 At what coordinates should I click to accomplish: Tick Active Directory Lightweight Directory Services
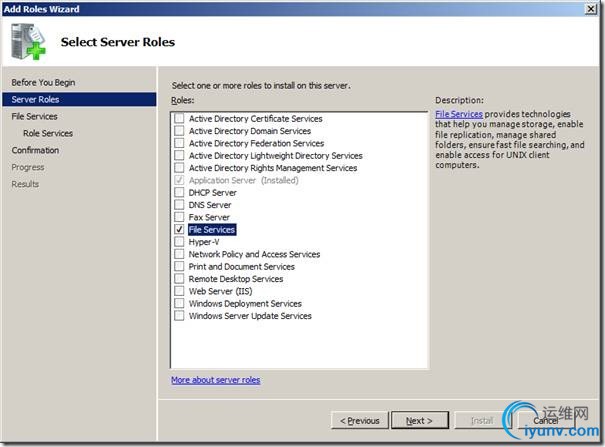179,155
